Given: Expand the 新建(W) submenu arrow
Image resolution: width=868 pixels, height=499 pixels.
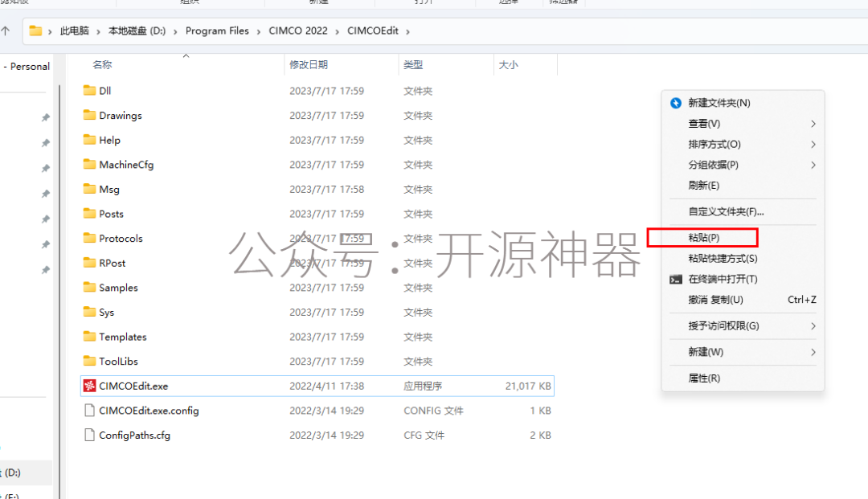Looking at the screenshot, I should 813,352.
